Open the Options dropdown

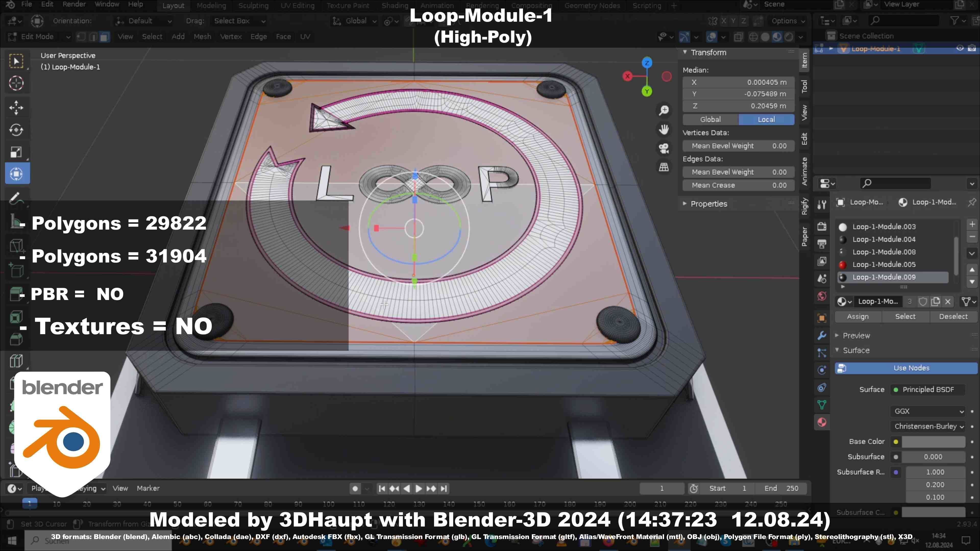788,21
